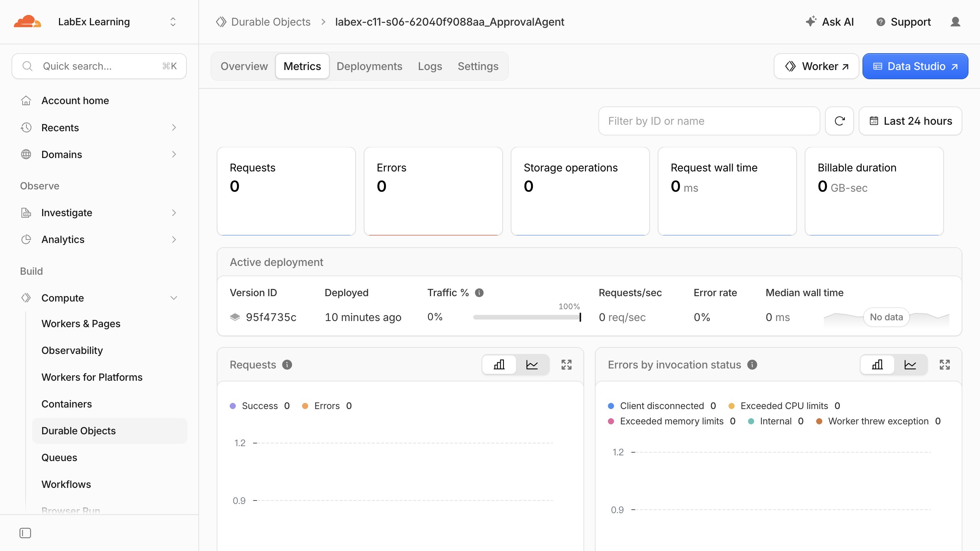Open Workers & Pages
This screenshot has height=551, width=980.
(81, 324)
